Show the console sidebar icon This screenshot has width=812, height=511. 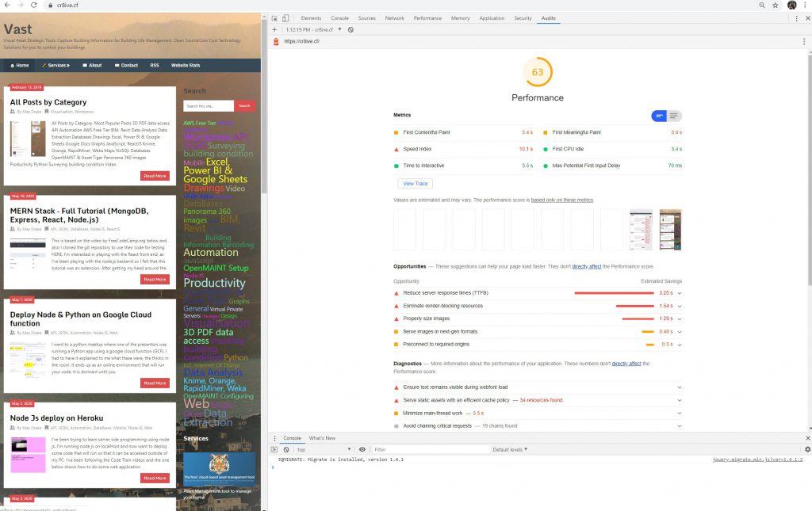coord(274,449)
